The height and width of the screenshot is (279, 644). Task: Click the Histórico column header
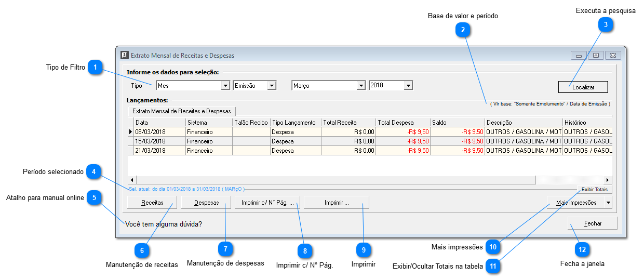click(587, 123)
